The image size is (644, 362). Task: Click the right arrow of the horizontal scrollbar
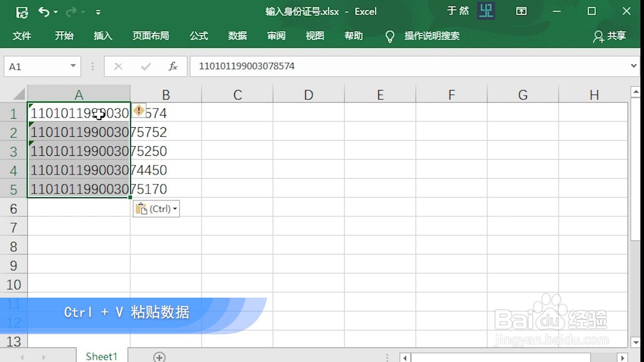[x=622, y=357]
